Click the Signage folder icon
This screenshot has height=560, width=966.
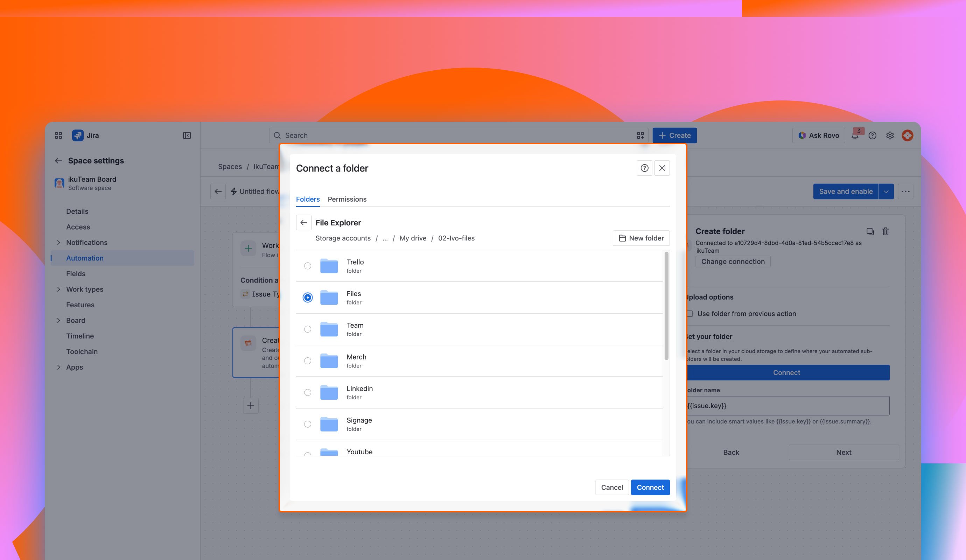click(329, 424)
